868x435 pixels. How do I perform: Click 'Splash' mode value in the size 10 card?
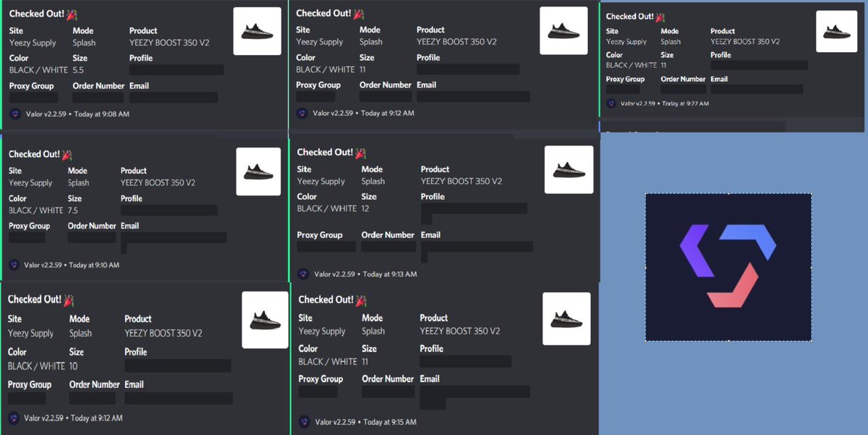[x=80, y=334]
